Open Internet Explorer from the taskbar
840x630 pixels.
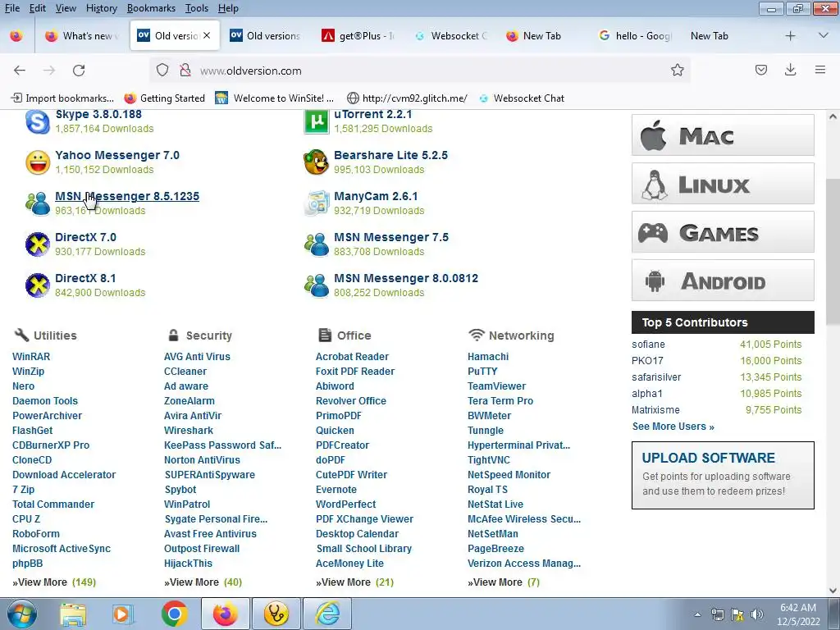327,614
